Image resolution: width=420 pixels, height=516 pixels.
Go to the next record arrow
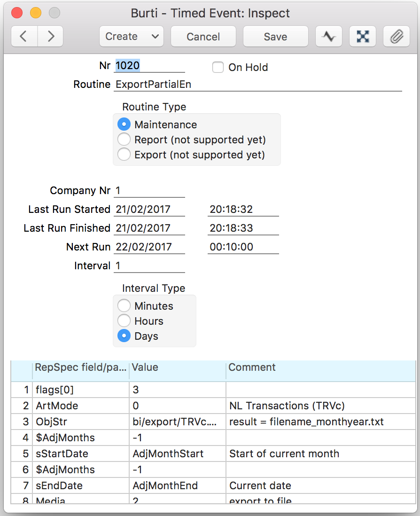click(x=51, y=37)
